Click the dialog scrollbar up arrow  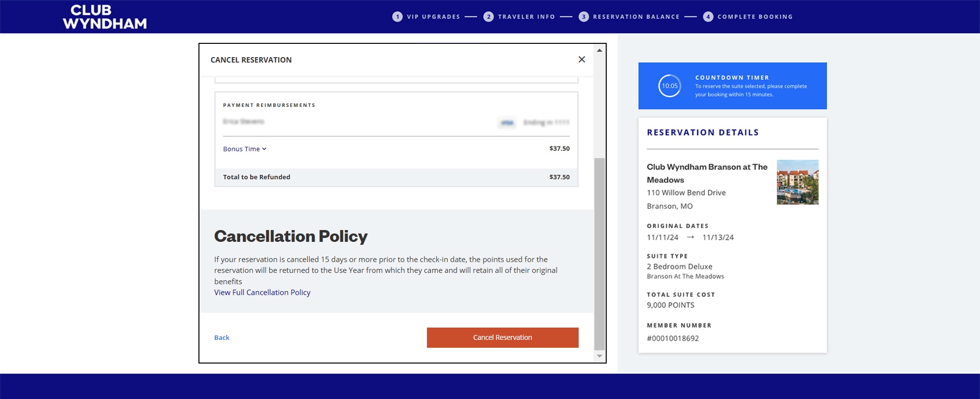coord(599,50)
